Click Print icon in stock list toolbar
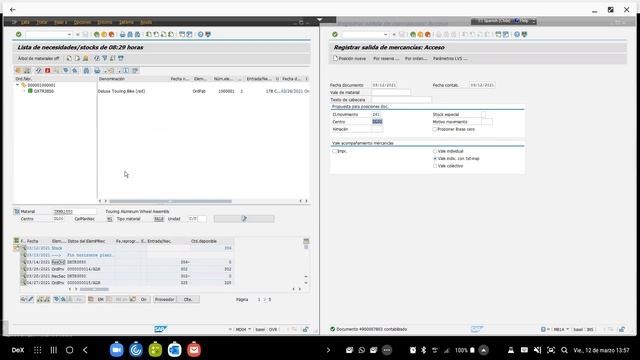 coord(122,34)
